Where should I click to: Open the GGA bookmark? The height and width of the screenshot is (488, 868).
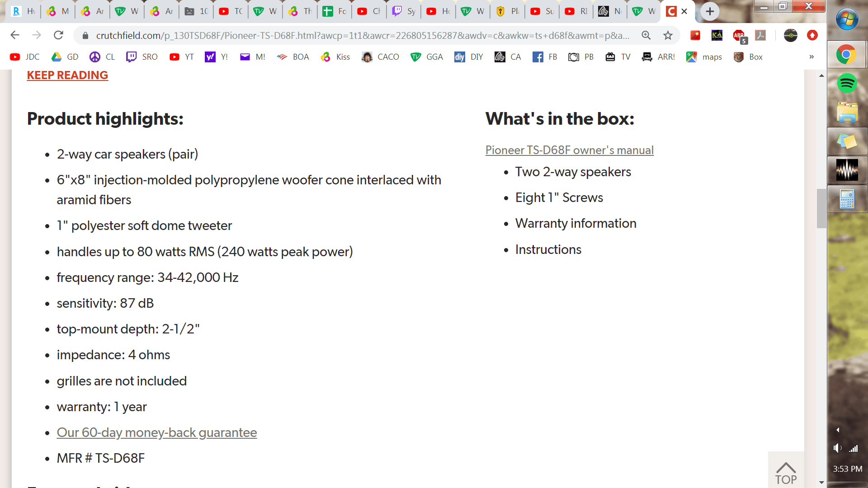point(427,57)
